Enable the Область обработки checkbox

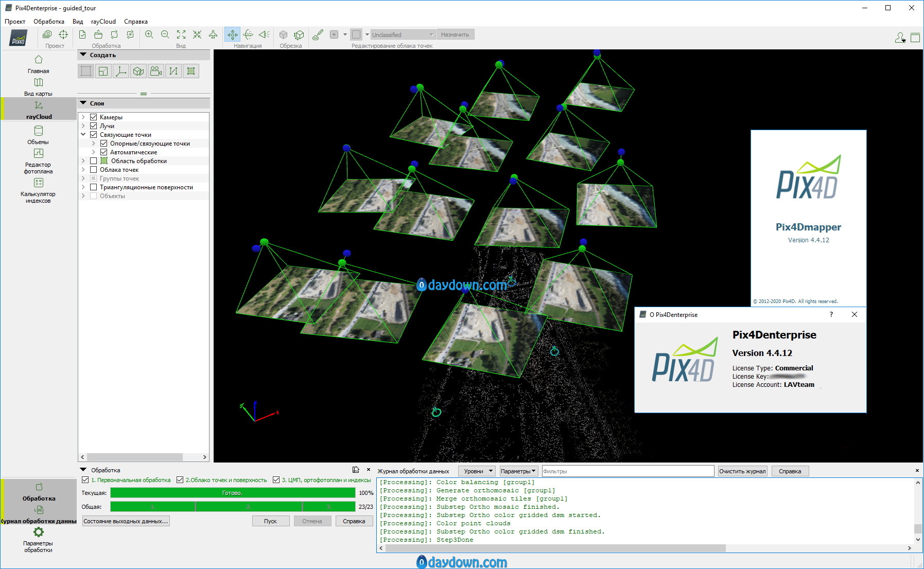94,161
